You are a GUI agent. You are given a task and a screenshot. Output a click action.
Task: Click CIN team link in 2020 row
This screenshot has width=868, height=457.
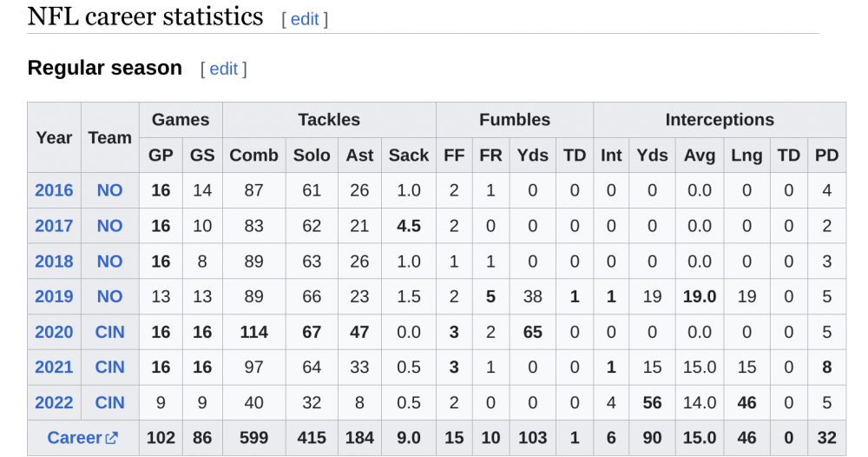[109, 332]
